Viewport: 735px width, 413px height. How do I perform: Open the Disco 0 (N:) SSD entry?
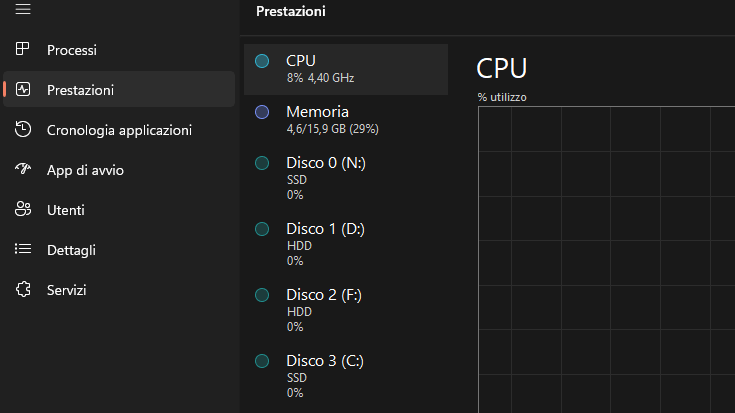point(346,179)
